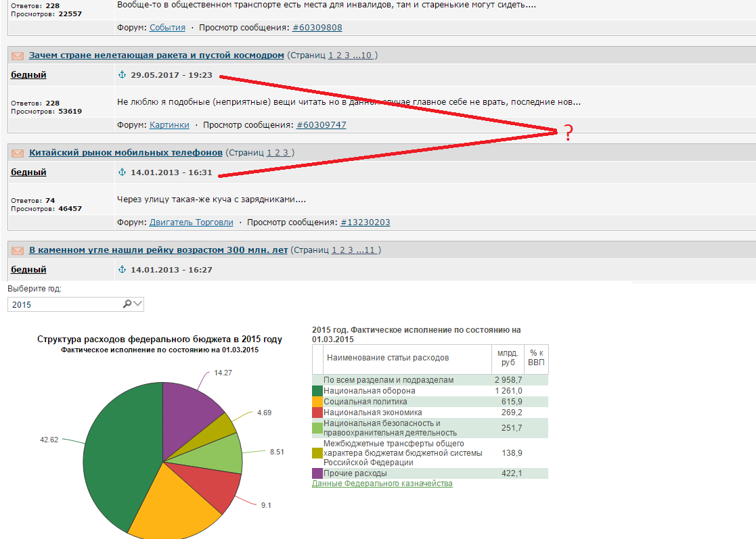Screen dimensions: 756x539
Task: Open the year dropdown arrow
Action: pyautogui.click(x=138, y=304)
